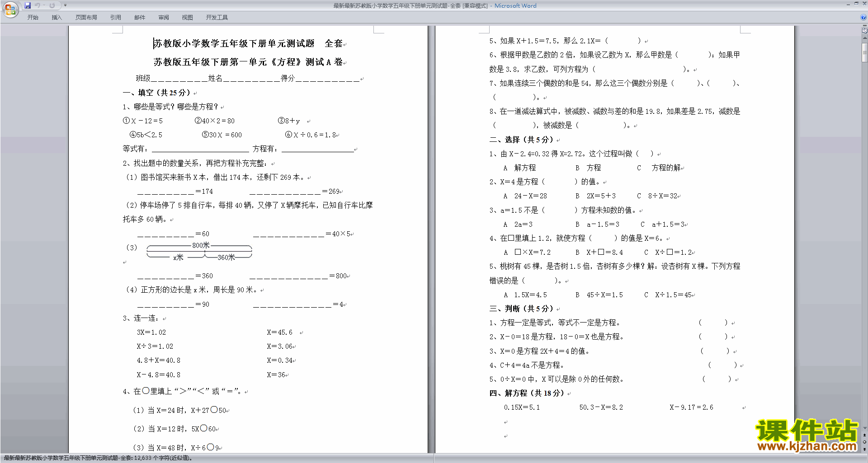Click the Next Page double-arrow icon
Image resolution: width=868 pixels, height=463 pixels.
pos(865,449)
